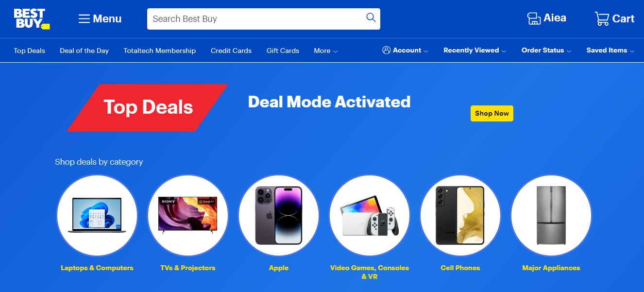Click the search magnifying glass icon
This screenshot has width=644, height=292.
(x=371, y=18)
